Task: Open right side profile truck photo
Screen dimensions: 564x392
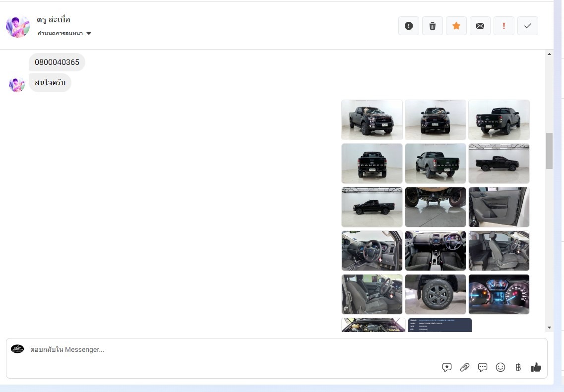Action: 499,164
